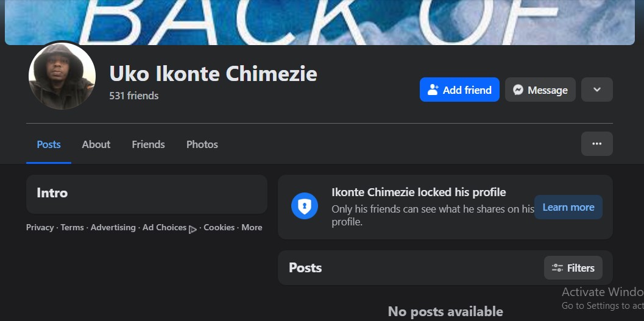Image resolution: width=644 pixels, height=321 pixels.
Task: Click the locked profile shield icon
Action: (x=304, y=206)
